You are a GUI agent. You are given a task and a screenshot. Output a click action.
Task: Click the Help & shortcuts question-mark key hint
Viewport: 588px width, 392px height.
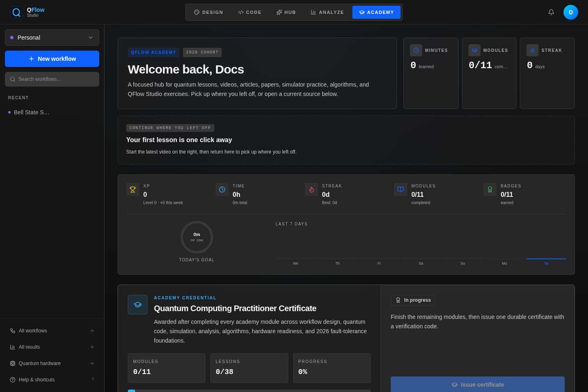click(x=93, y=379)
